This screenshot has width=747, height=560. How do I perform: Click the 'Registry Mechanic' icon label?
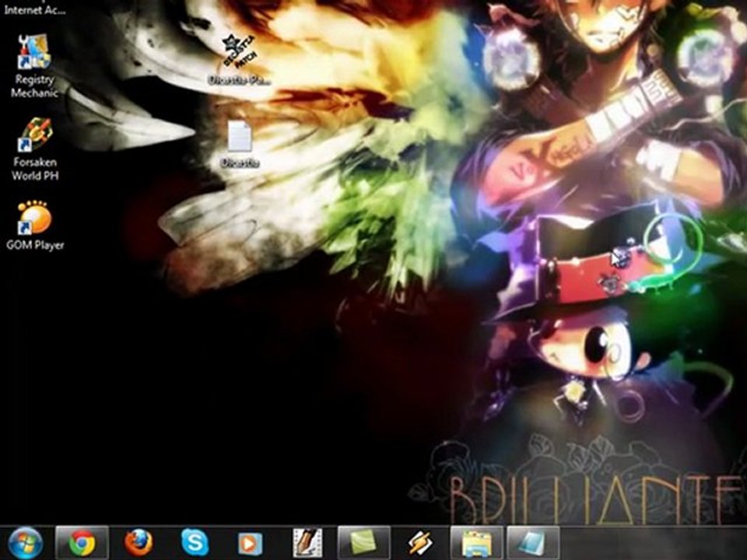coord(34,86)
